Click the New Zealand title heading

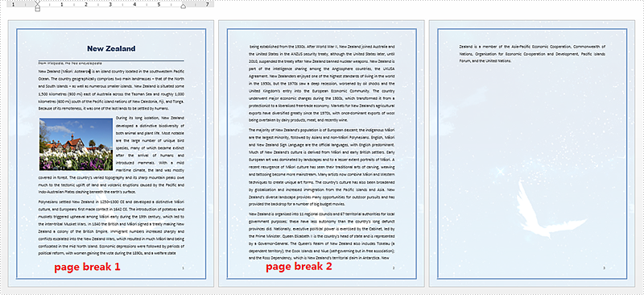[111, 48]
